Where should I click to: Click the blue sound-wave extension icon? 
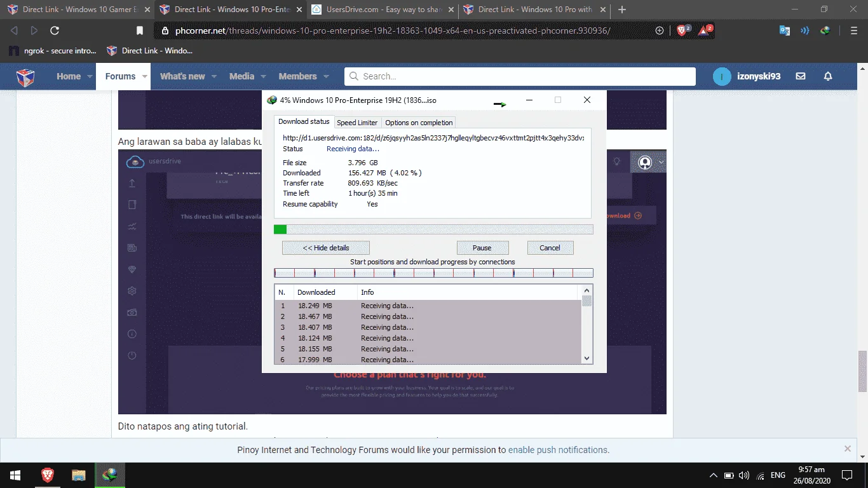pyautogui.click(x=804, y=30)
